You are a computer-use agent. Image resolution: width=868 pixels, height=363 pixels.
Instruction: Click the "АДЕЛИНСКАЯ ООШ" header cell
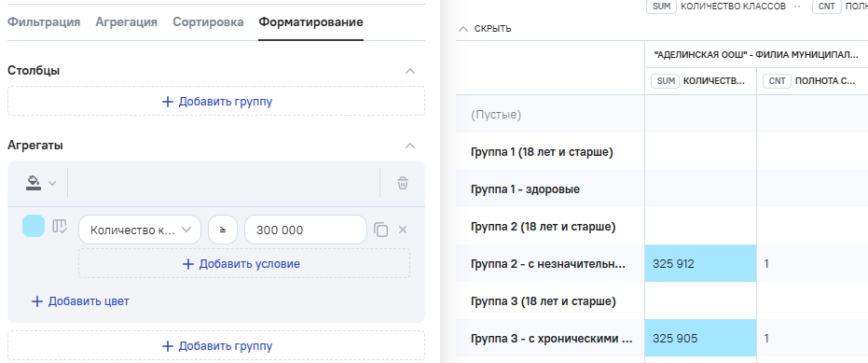tap(756, 55)
